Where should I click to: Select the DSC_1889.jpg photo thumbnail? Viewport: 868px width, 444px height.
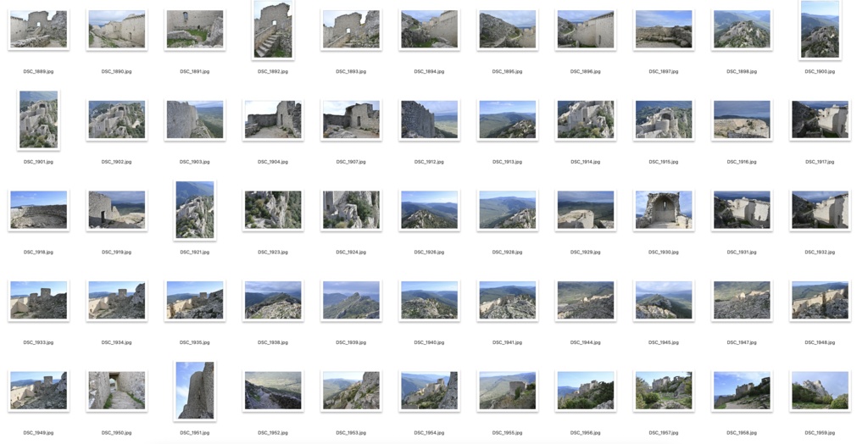[x=39, y=30]
